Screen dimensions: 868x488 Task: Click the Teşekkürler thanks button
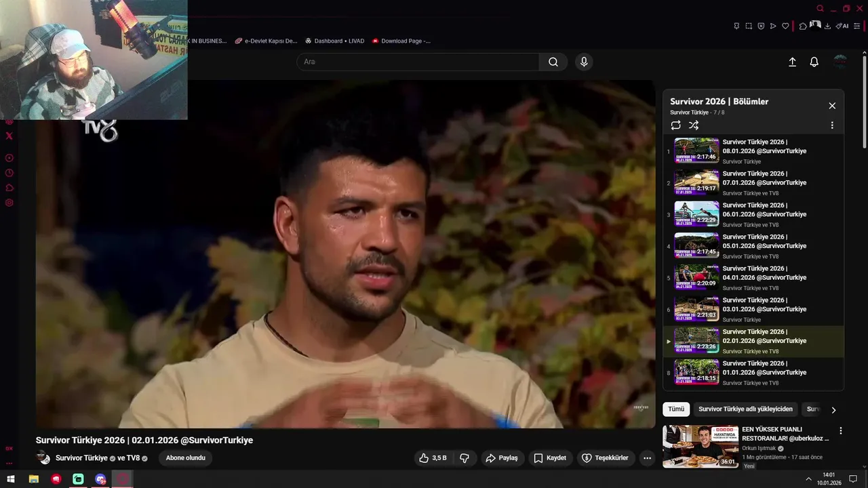[605, 458]
